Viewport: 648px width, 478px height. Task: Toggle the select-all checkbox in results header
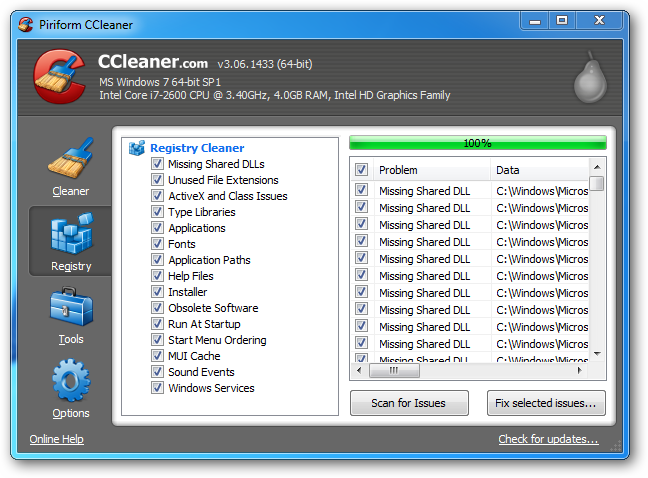point(361,169)
